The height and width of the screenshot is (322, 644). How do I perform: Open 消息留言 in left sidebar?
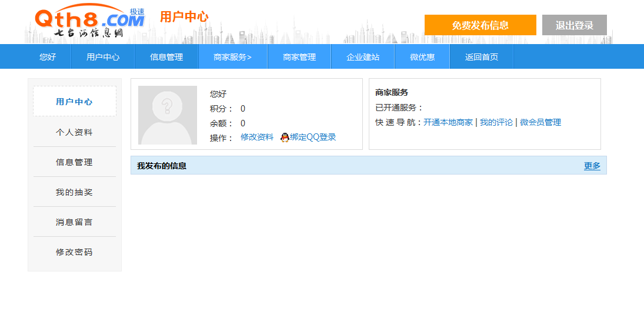[74, 222]
